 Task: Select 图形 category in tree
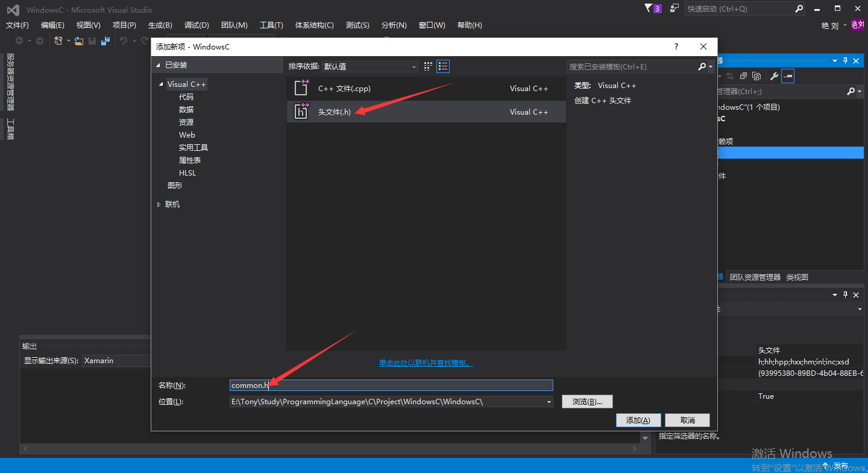(x=175, y=186)
